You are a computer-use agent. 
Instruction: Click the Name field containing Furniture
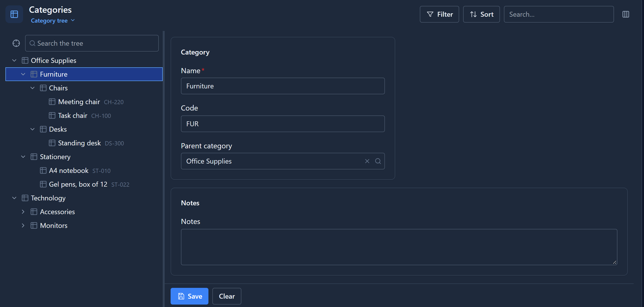(x=283, y=86)
